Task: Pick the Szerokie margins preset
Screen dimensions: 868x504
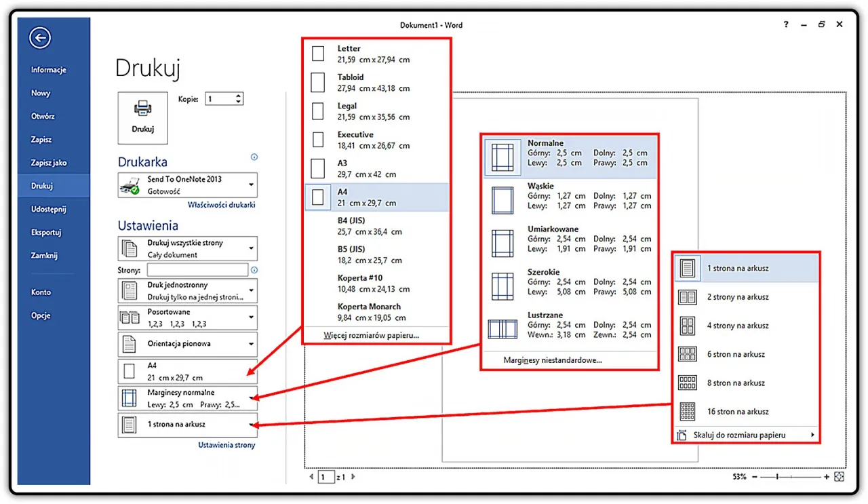Action: click(570, 282)
